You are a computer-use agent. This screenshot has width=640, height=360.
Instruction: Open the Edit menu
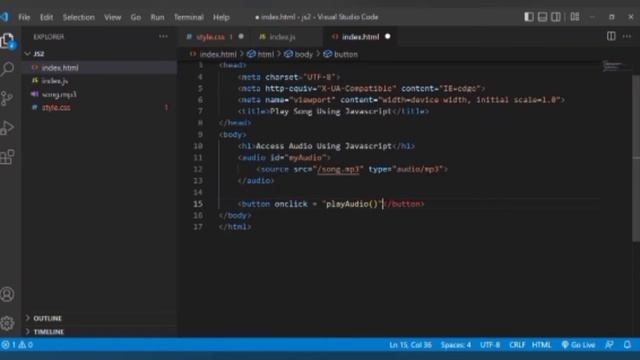pos(47,17)
